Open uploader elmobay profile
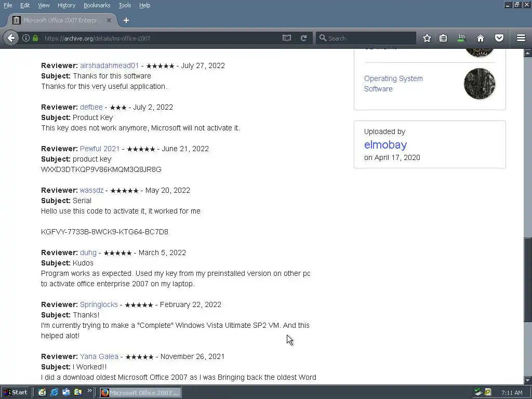This screenshot has height=399, width=532. tap(385, 144)
